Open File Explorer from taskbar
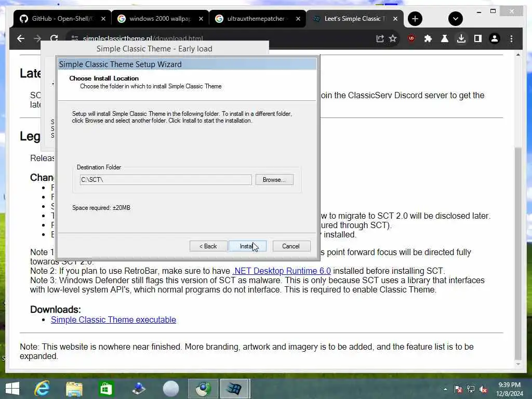 (74, 389)
